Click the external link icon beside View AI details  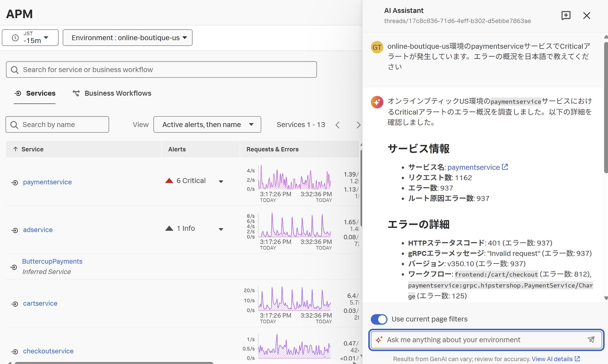pyautogui.click(x=577, y=359)
